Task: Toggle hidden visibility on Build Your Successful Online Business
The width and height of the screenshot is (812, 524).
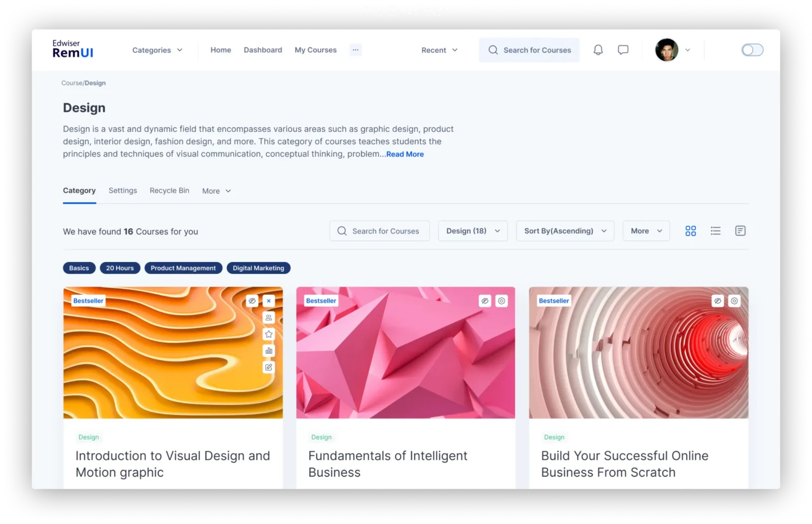Action: click(x=717, y=301)
